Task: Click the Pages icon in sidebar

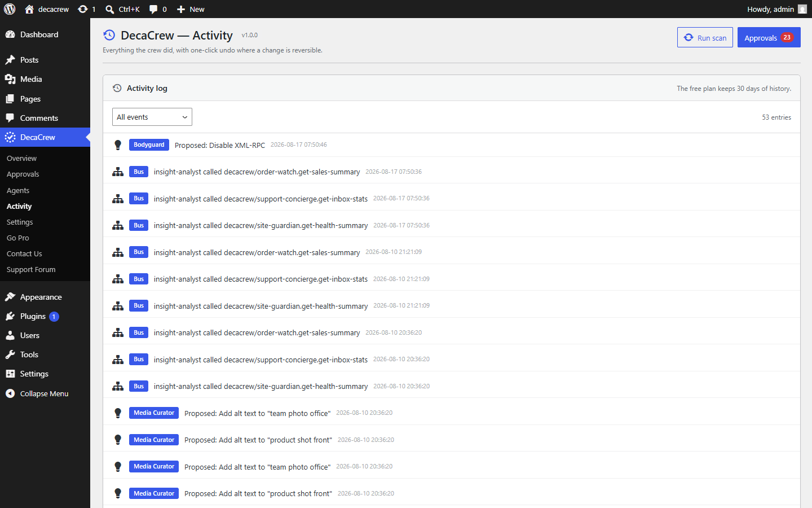Action: tap(10, 99)
